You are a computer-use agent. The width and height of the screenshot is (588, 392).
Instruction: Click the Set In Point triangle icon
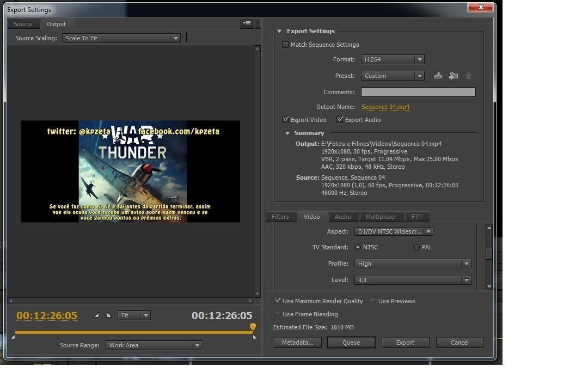pyautogui.click(x=97, y=315)
